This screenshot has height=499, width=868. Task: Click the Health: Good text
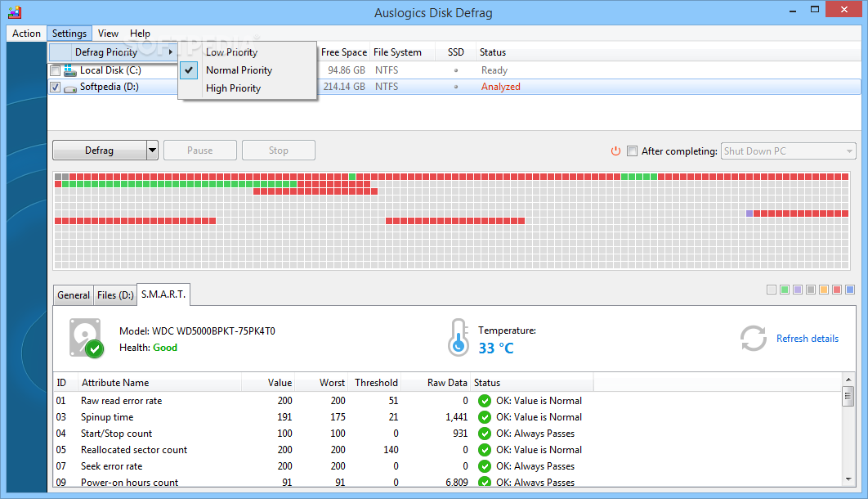tap(149, 348)
